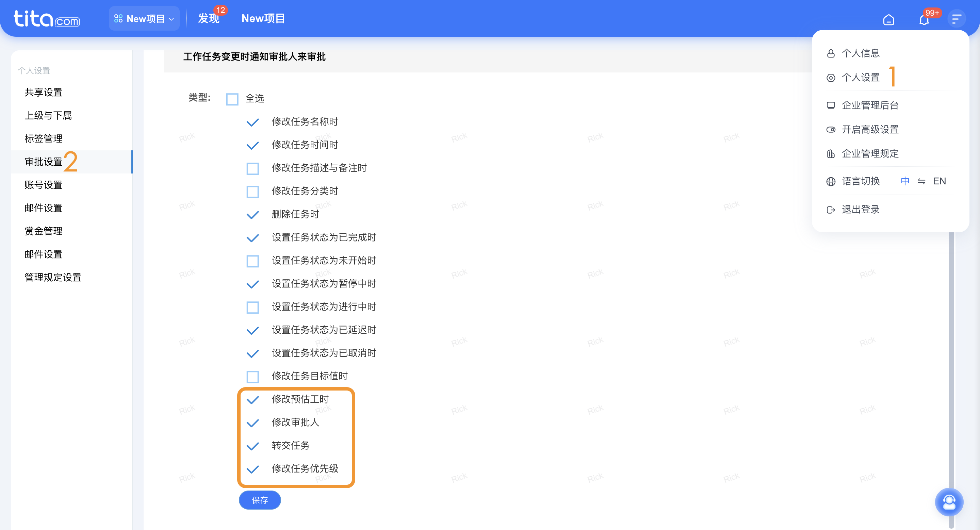Open 共享设置 in sidebar
Viewport: 980px width, 530px height.
43,93
